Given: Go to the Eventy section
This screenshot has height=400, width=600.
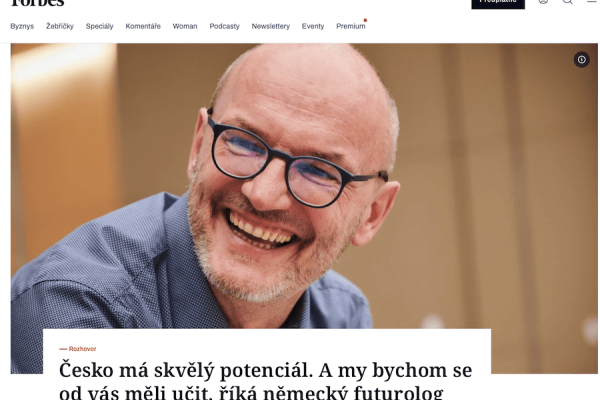Looking at the screenshot, I should 313,26.
